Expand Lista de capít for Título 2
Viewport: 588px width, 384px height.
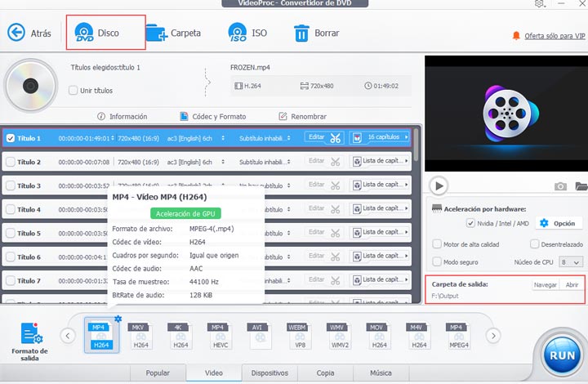380,161
